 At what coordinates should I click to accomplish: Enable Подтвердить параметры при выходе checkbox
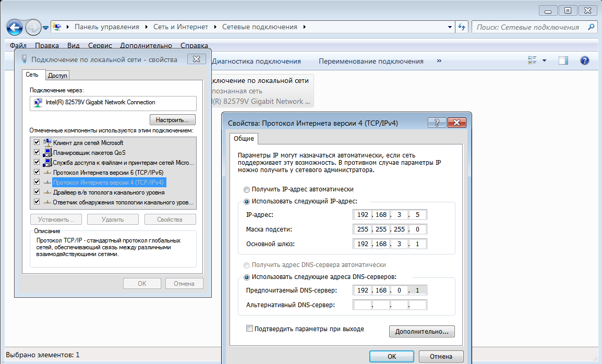(x=249, y=329)
